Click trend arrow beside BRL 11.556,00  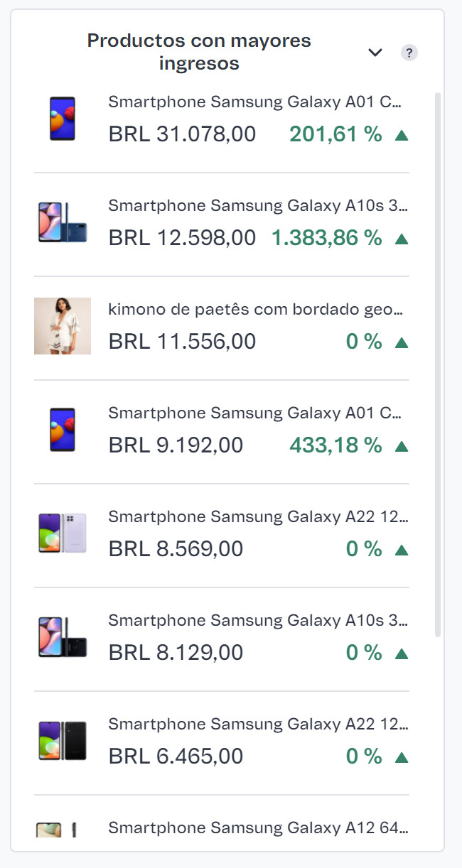(x=402, y=342)
